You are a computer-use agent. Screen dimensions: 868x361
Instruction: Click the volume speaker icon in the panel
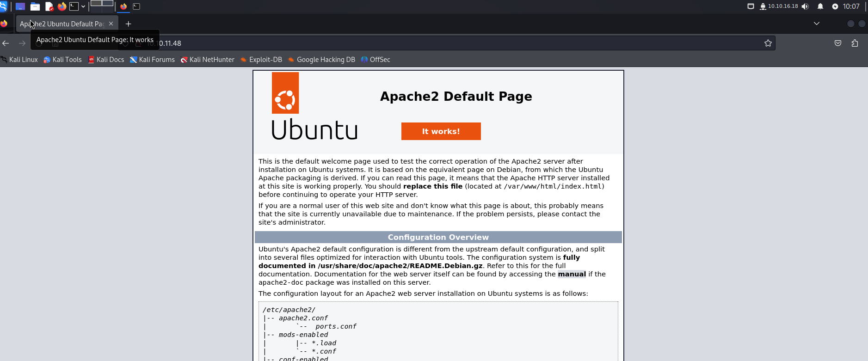[x=805, y=6]
